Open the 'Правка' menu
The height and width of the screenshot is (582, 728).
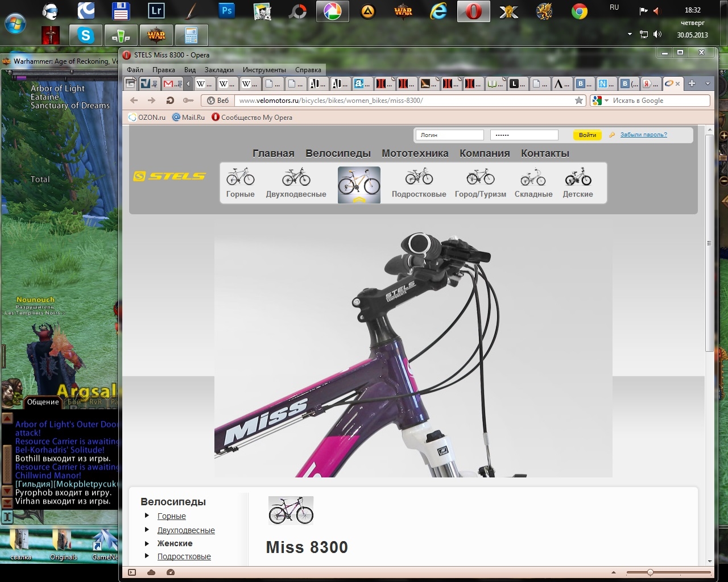click(x=164, y=70)
